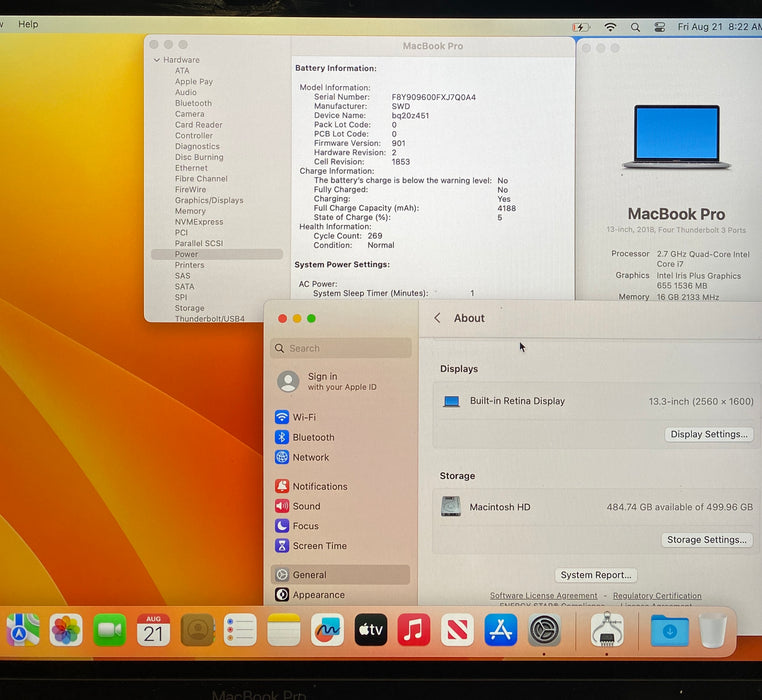Viewport: 762px width, 700px height.
Task: Select NVMExpress in hardware list
Action: (199, 222)
